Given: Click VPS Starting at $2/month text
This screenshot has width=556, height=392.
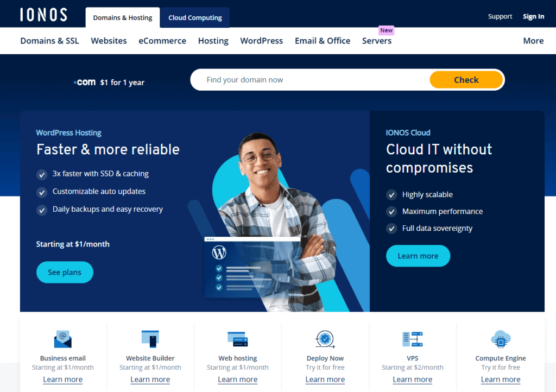Looking at the screenshot, I should tap(413, 368).
